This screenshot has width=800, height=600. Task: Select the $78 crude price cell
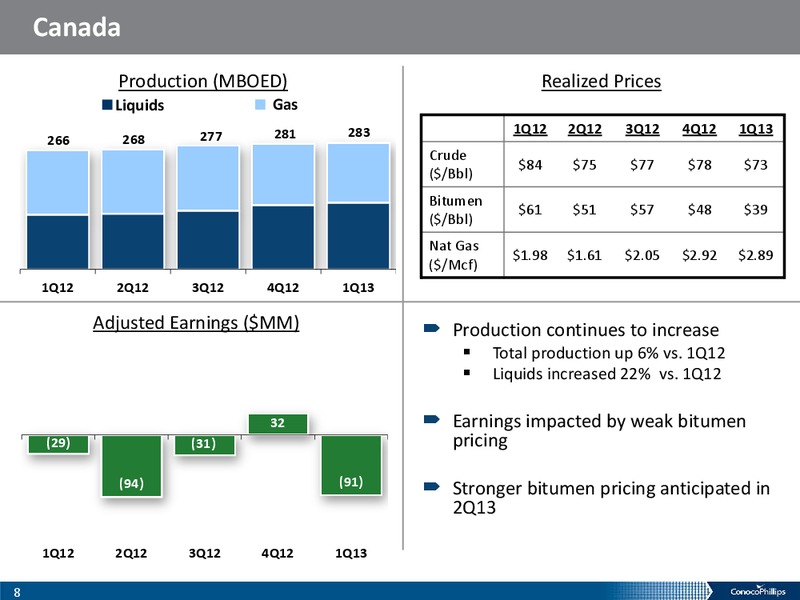[x=699, y=165]
